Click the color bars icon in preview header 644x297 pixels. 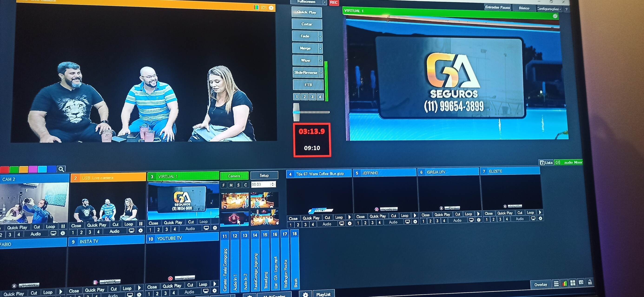tap(256, 7)
